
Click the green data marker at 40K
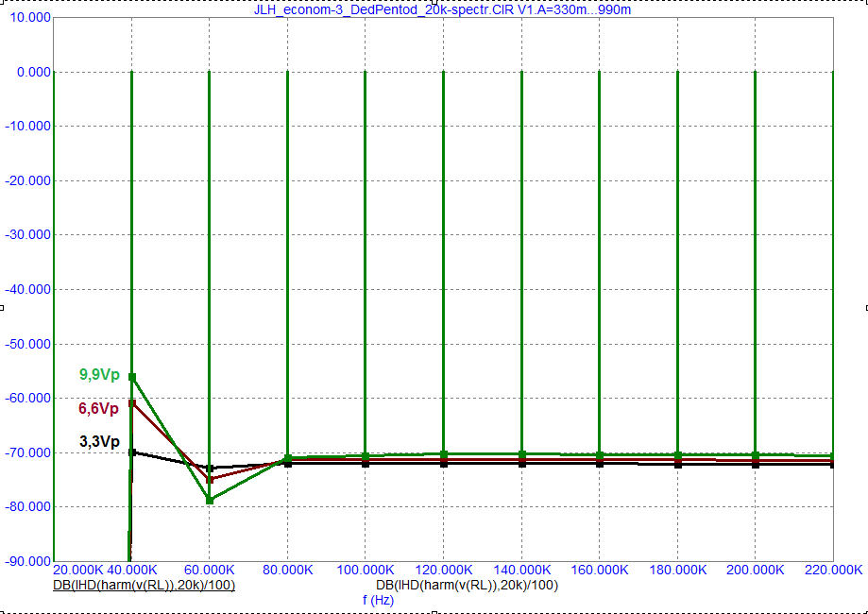(x=132, y=377)
